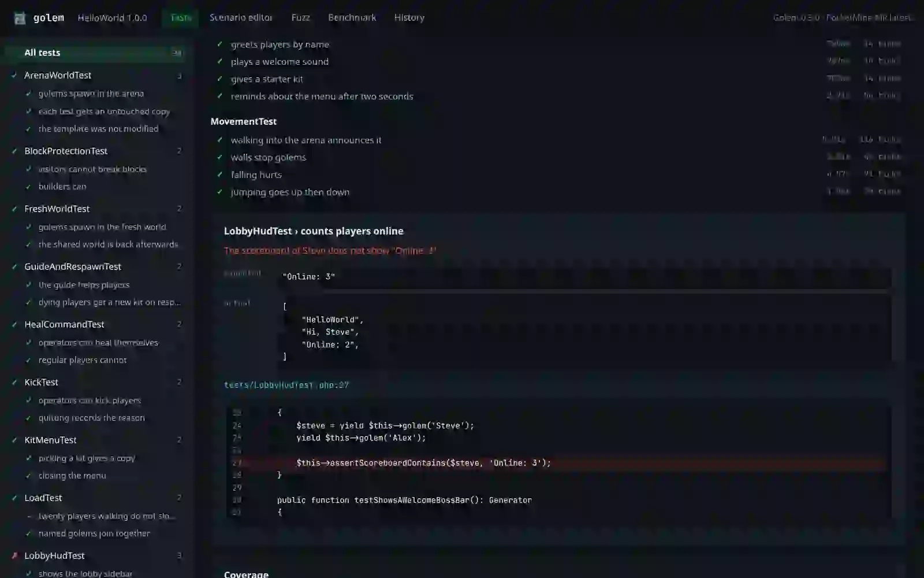Click the MovementTest section heading
Image resolution: width=924 pixels, height=578 pixels.
(244, 121)
